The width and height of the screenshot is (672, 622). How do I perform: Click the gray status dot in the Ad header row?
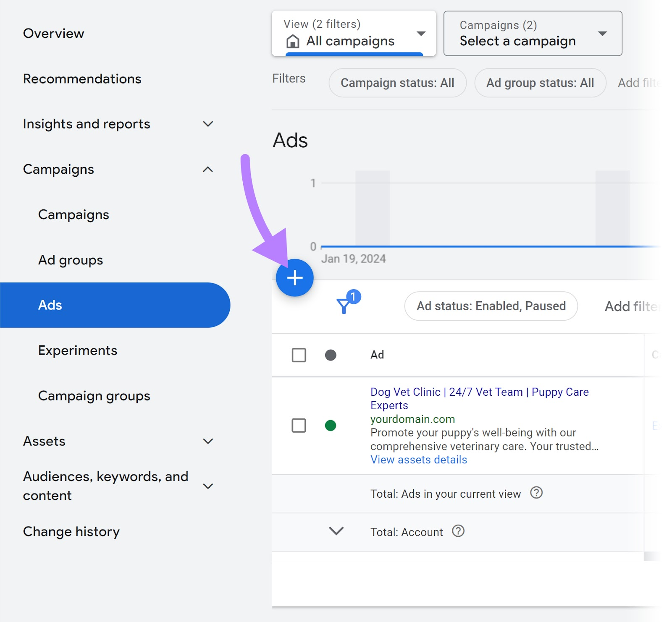point(331,355)
